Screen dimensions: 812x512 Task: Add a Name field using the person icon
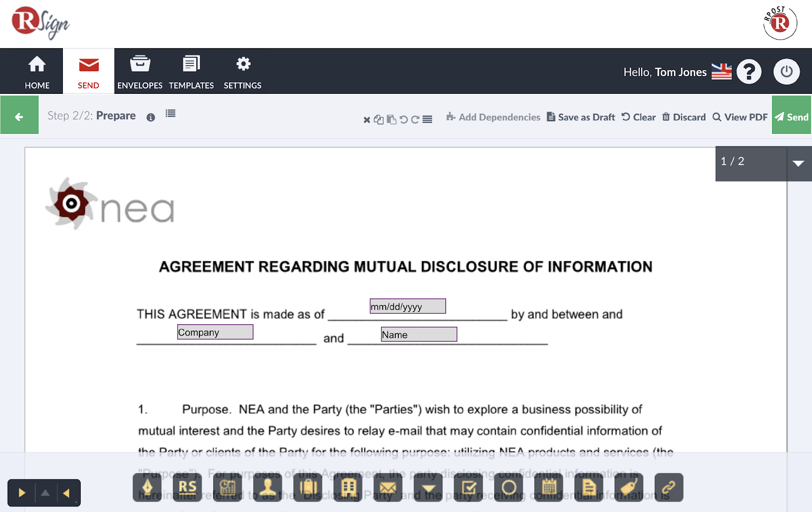(x=267, y=488)
